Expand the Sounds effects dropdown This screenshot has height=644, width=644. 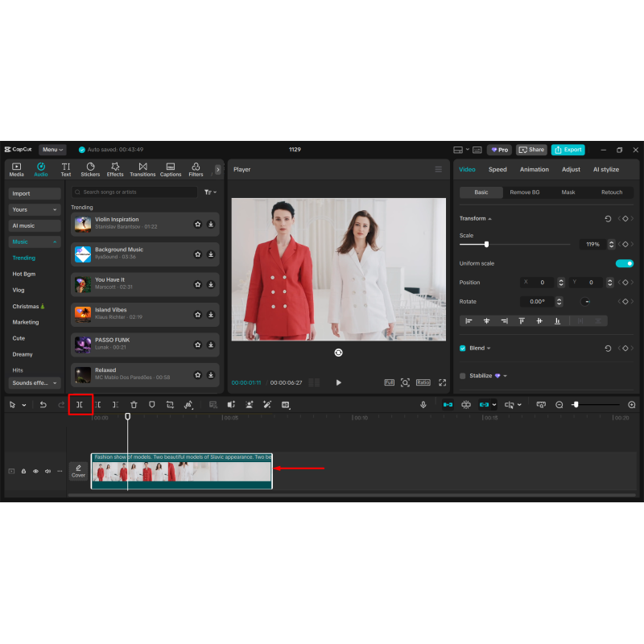[x=35, y=383]
